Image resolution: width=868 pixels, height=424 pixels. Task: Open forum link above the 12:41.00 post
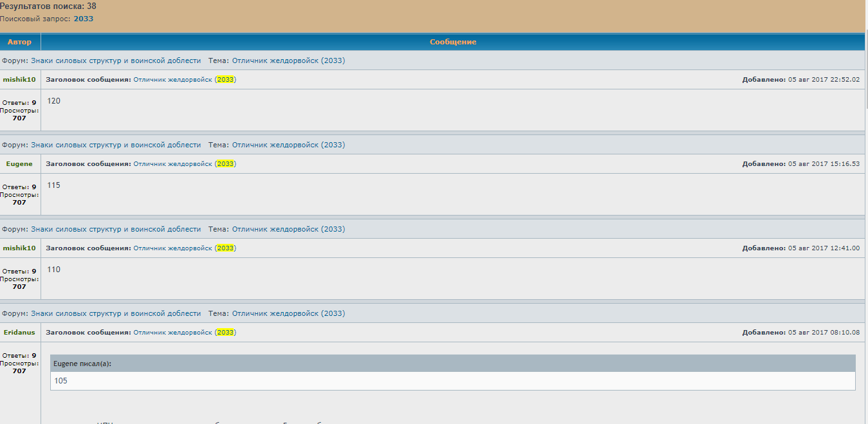116,229
